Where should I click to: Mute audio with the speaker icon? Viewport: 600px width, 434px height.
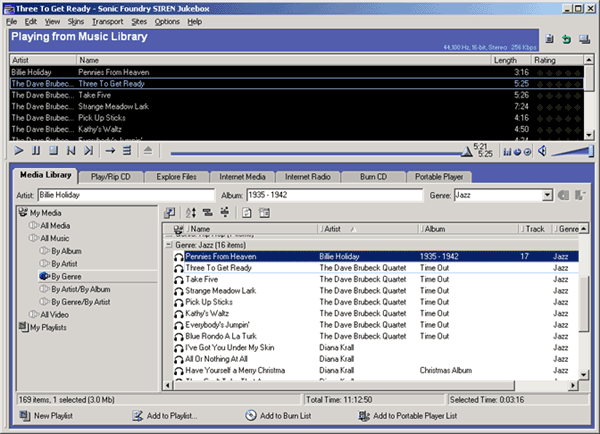[542, 151]
